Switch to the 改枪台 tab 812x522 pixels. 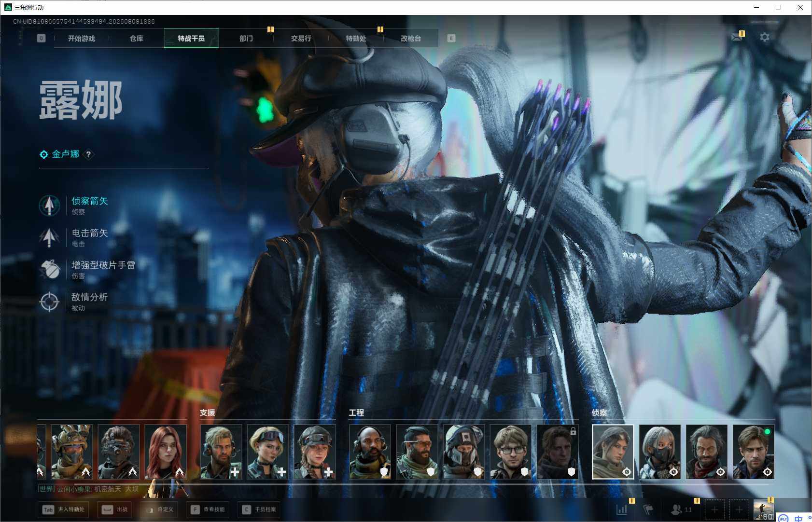[x=411, y=38]
